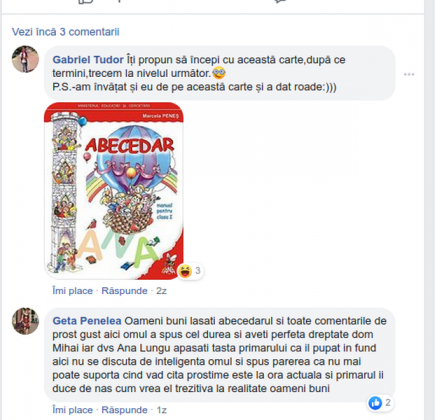Click the like icon at top of post
This screenshot has width=437, height=420.
[x=86, y=1]
